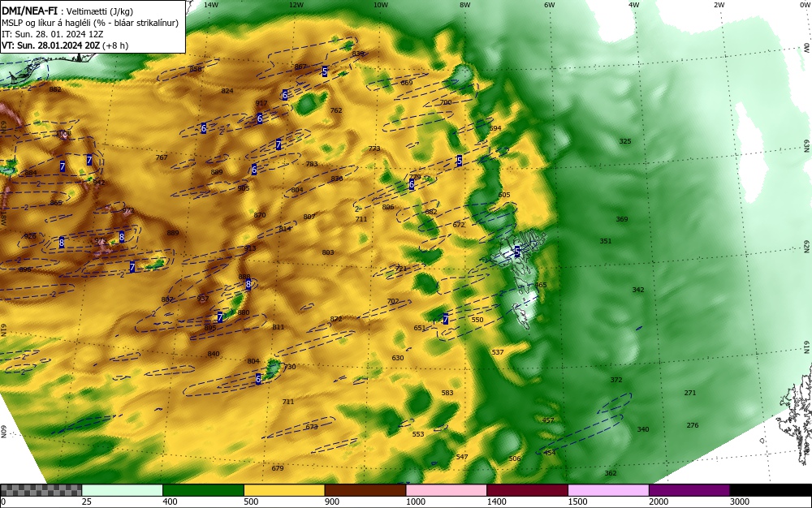Image resolution: width=812 pixels, height=508 pixels.
Task: Select the dark purple 2000–3000 legend swatch
Action: pyautogui.click(x=689, y=490)
